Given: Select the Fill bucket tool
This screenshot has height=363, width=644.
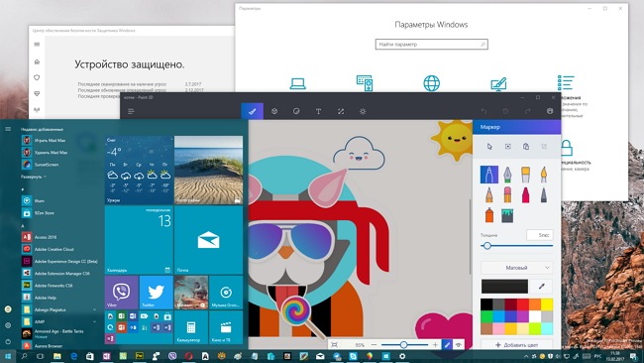Looking at the screenshot, I should [507, 215].
